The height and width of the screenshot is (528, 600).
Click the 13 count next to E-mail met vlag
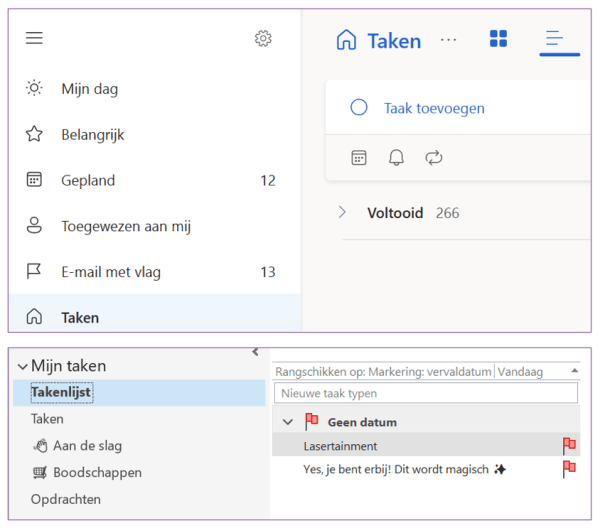[268, 272]
